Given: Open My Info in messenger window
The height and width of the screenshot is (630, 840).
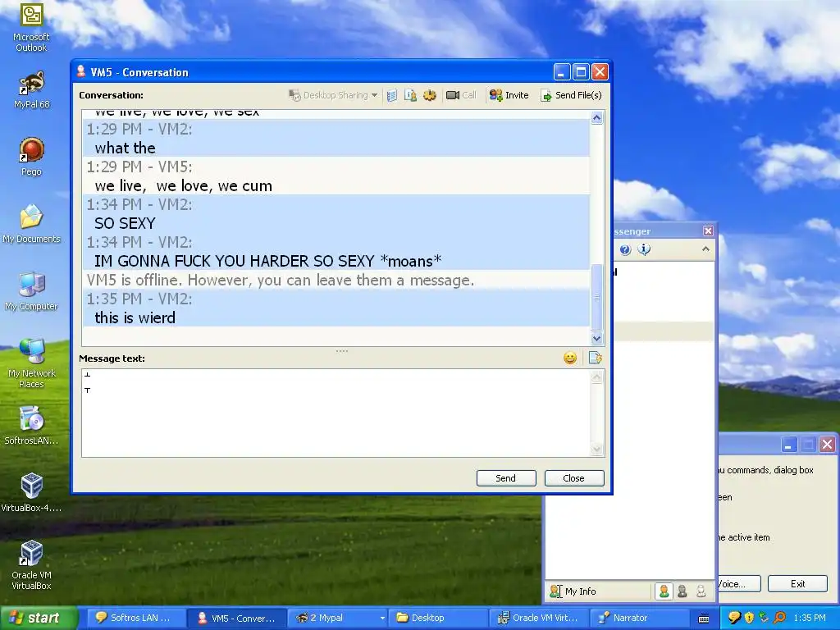Looking at the screenshot, I should tap(573, 591).
